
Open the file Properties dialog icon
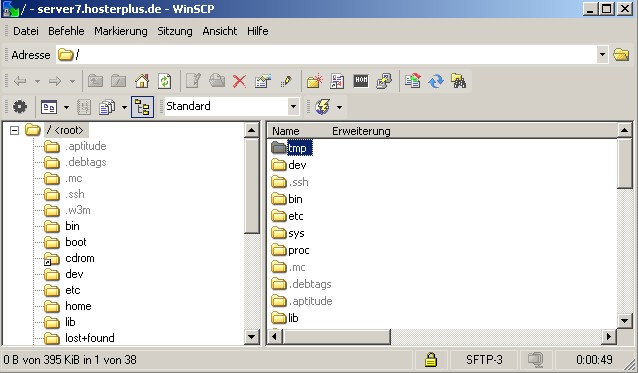[x=262, y=81]
